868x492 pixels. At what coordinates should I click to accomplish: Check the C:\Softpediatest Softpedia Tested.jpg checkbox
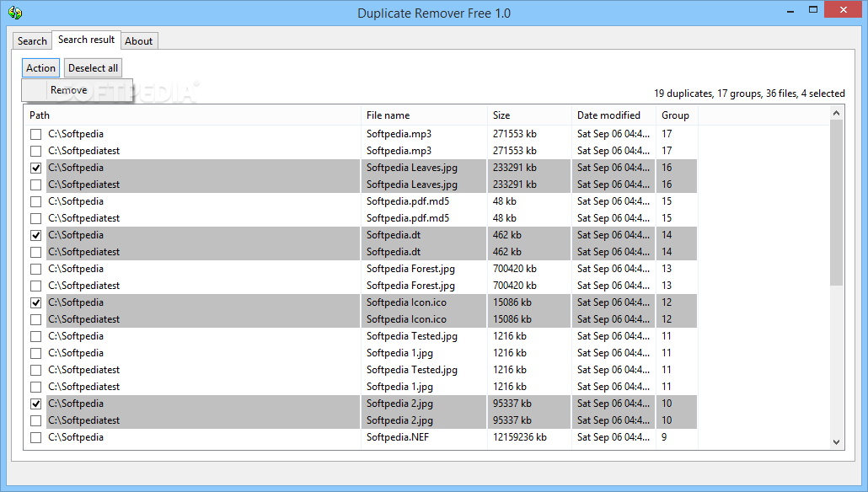tap(36, 370)
